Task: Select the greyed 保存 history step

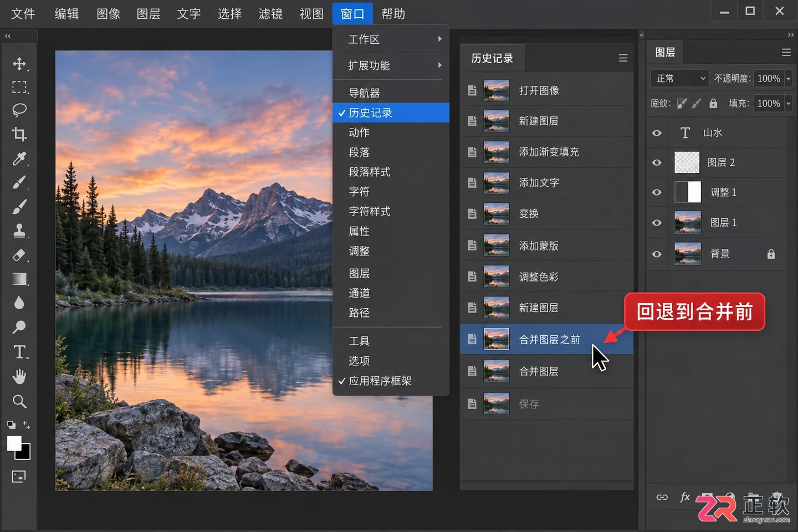Action: (547, 404)
